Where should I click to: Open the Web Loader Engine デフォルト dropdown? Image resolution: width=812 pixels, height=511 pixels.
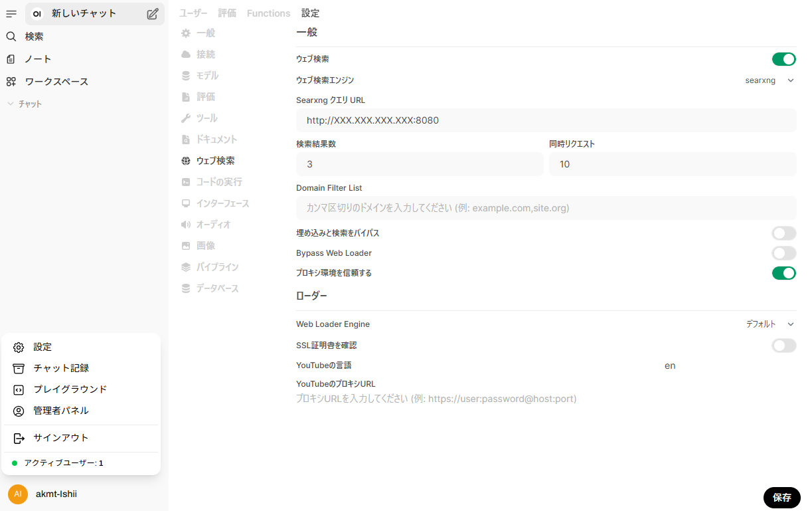pyautogui.click(x=769, y=324)
